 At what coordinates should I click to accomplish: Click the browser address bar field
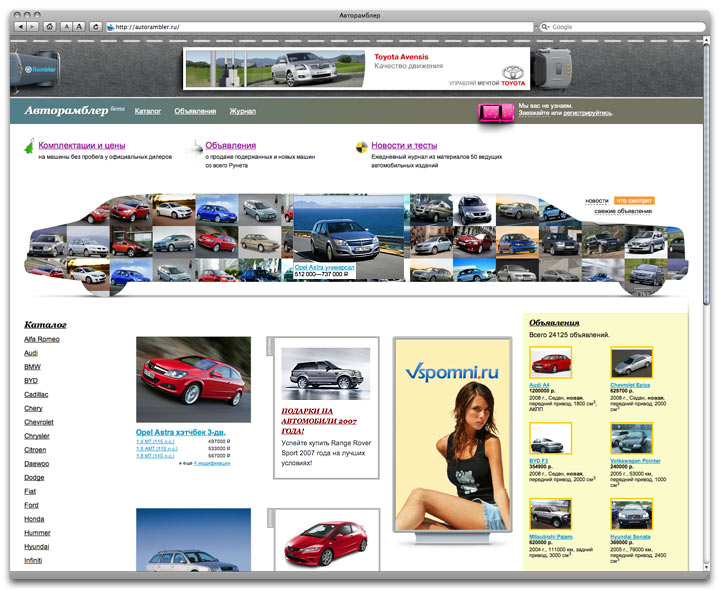click(320, 27)
